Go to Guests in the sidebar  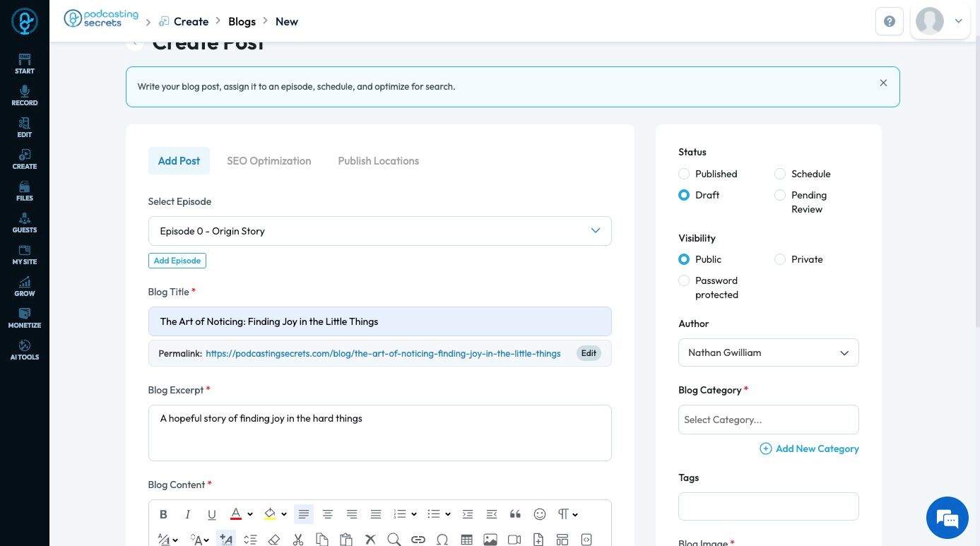tap(25, 222)
